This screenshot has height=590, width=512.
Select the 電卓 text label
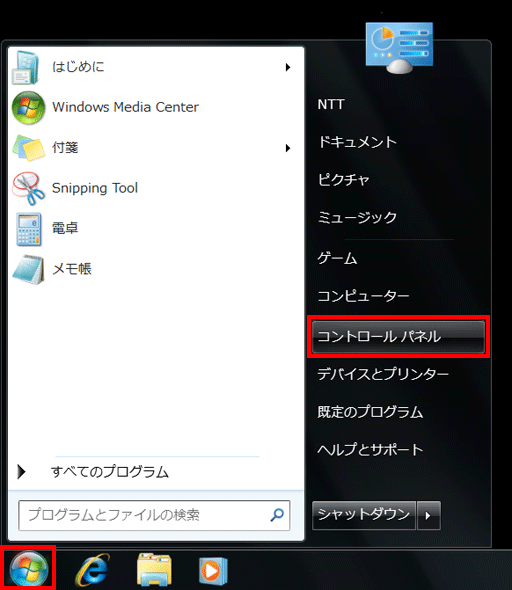[65, 228]
